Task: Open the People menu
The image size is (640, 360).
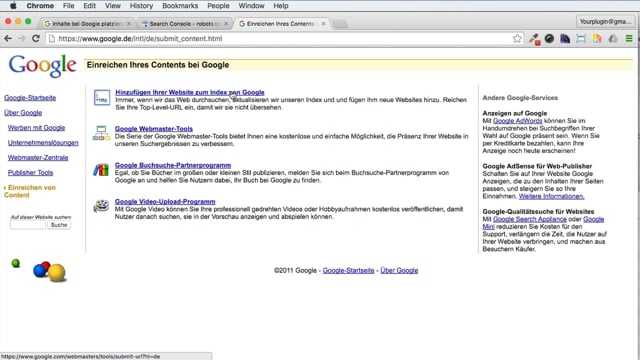Action: point(218,6)
